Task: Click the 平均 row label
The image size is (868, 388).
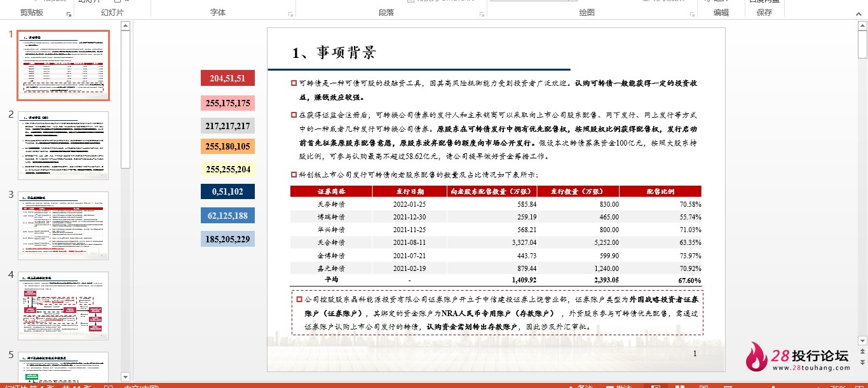Action: pyautogui.click(x=331, y=280)
